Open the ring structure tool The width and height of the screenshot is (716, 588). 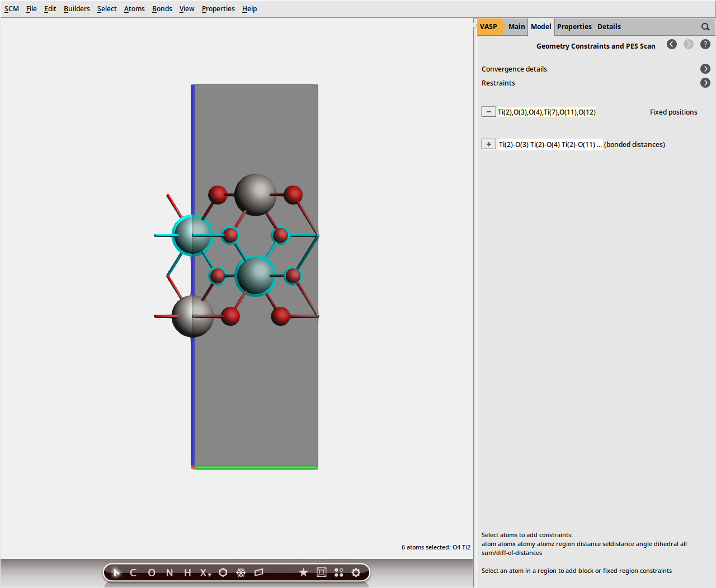click(x=223, y=572)
